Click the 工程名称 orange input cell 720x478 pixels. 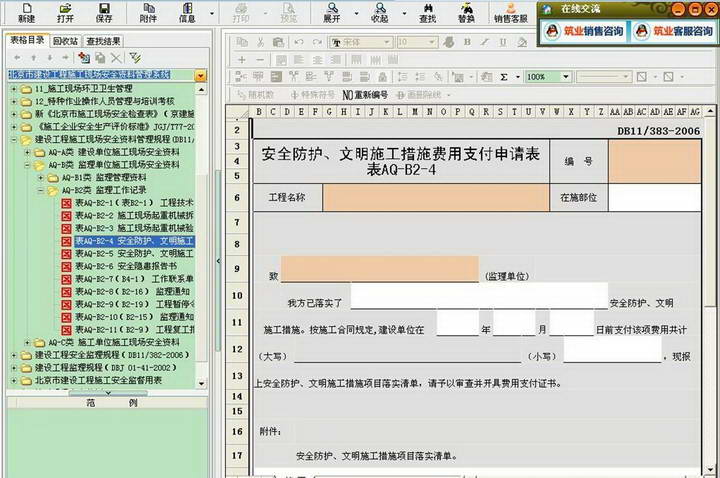pos(436,198)
